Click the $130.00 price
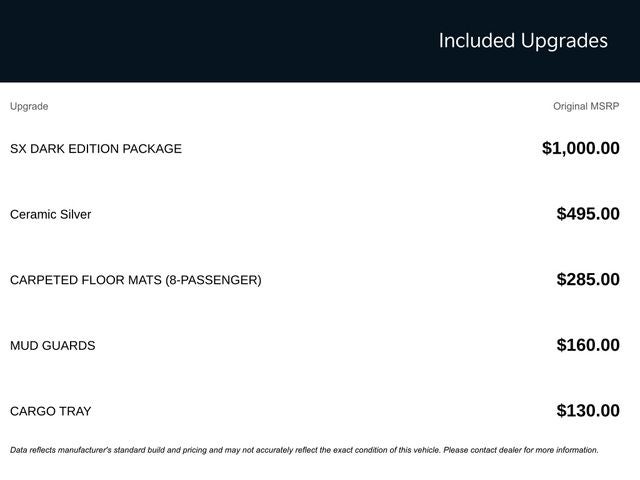This screenshot has height=480, width=640. (587, 411)
